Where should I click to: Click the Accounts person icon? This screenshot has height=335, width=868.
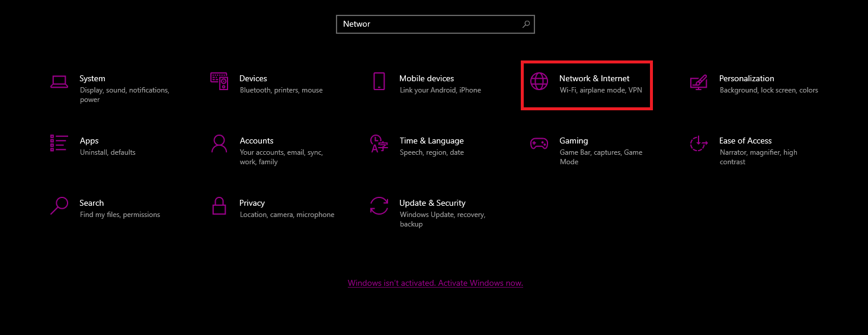click(x=219, y=143)
